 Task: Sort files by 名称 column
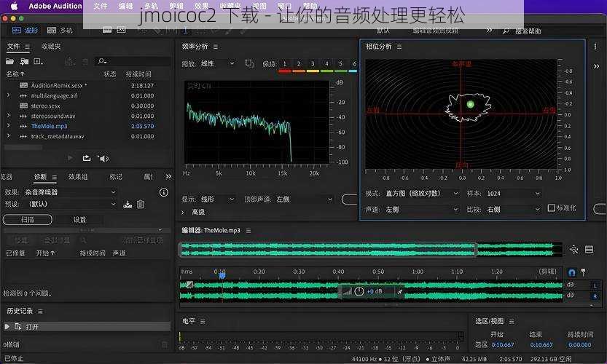(x=15, y=74)
